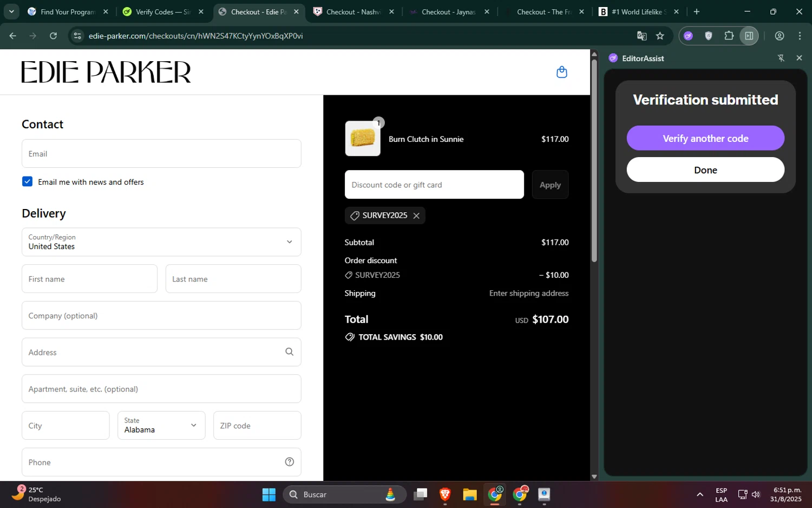Switch to Find Your Program tab
The width and height of the screenshot is (812, 508).
[x=68, y=12]
